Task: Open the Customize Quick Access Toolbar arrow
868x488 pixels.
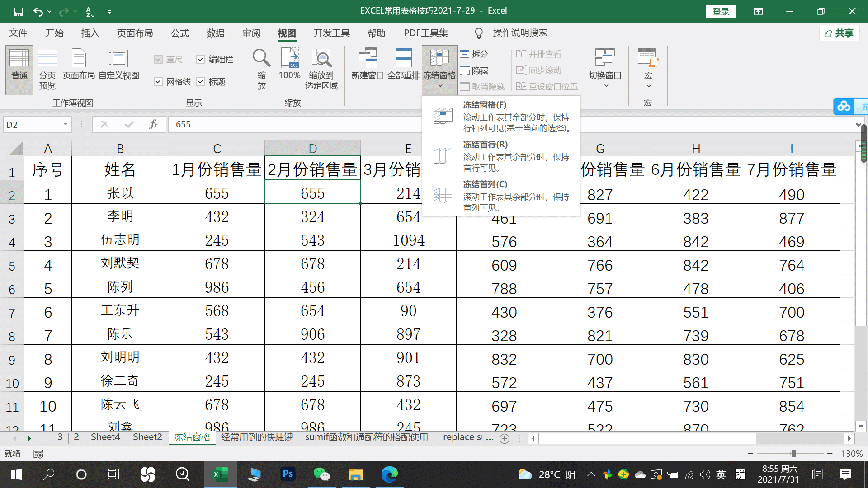Action: (109, 12)
